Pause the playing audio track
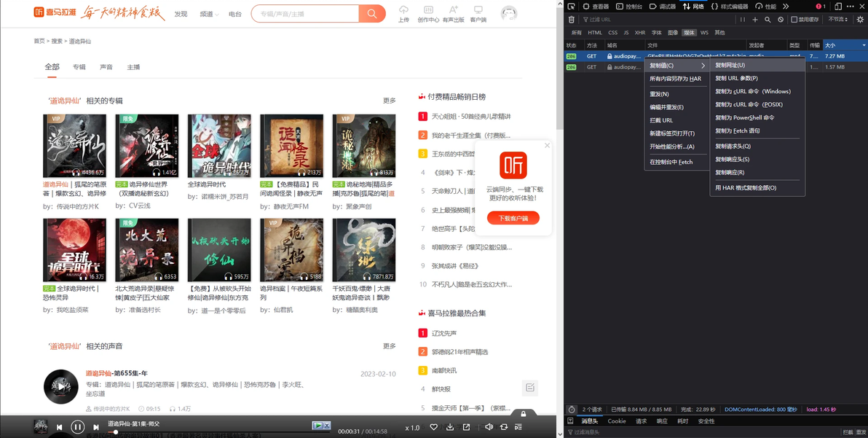 tap(77, 427)
